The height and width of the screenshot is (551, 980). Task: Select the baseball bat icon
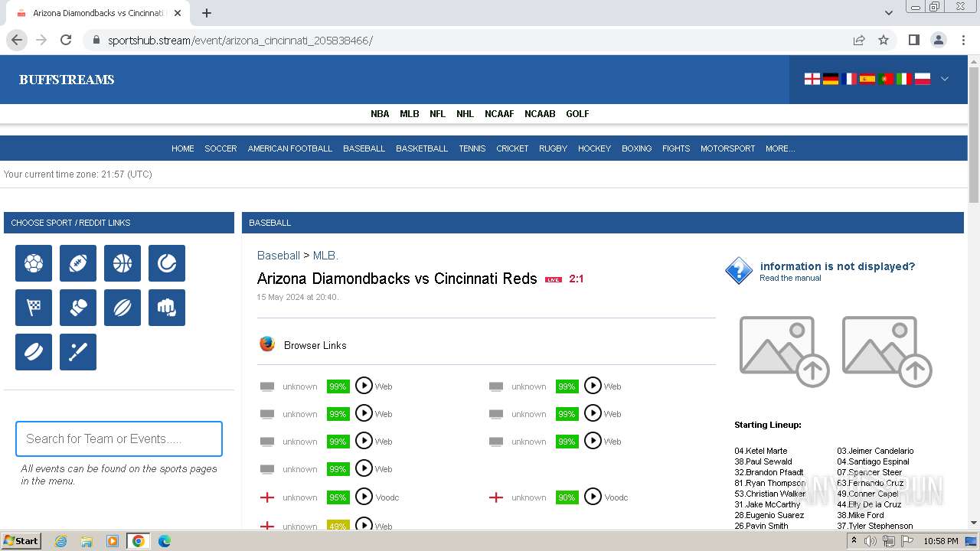tap(78, 352)
